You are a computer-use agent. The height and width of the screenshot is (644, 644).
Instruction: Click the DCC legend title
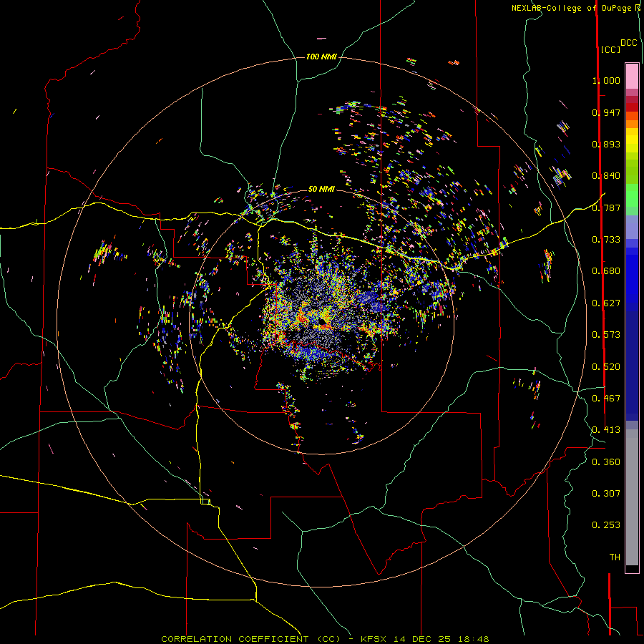628,43
